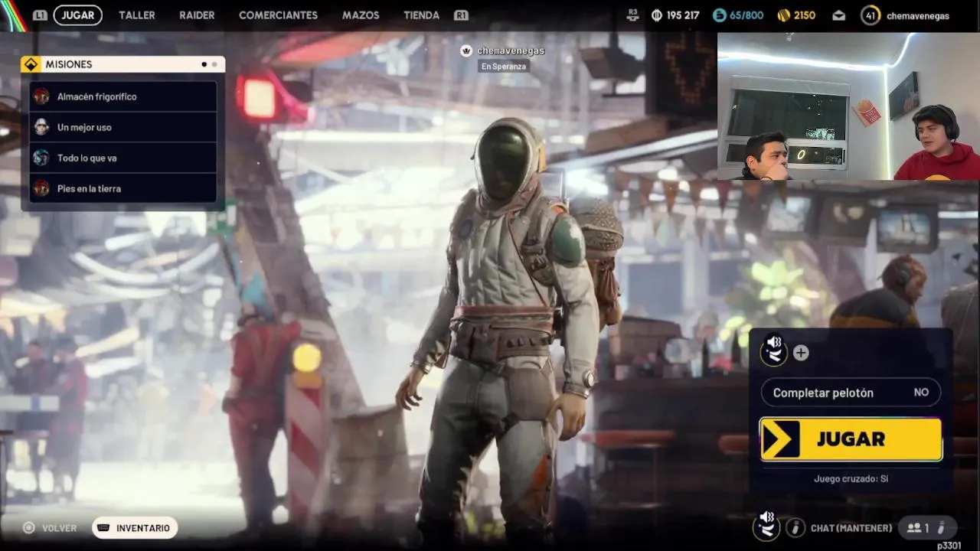Click the 65/800 token value

pyautogui.click(x=746, y=15)
